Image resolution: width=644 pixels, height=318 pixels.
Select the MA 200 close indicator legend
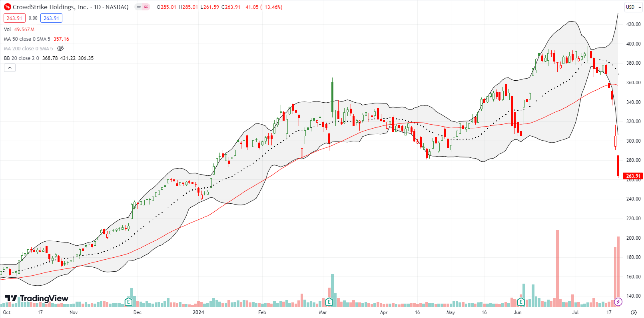[x=28, y=48]
